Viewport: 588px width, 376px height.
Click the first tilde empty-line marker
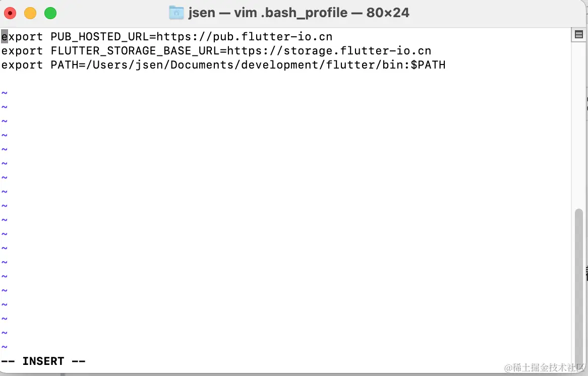[5, 93]
